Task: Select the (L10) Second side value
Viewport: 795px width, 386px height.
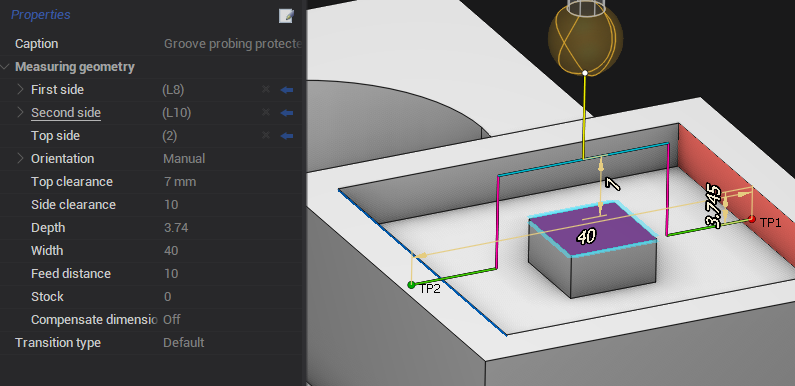Action: pos(176,113)
